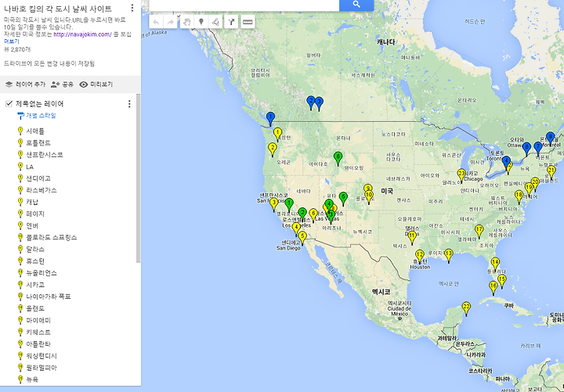Click the undo arrow in map toolbar
Screen dimensions: 564x392
[156, 22]
